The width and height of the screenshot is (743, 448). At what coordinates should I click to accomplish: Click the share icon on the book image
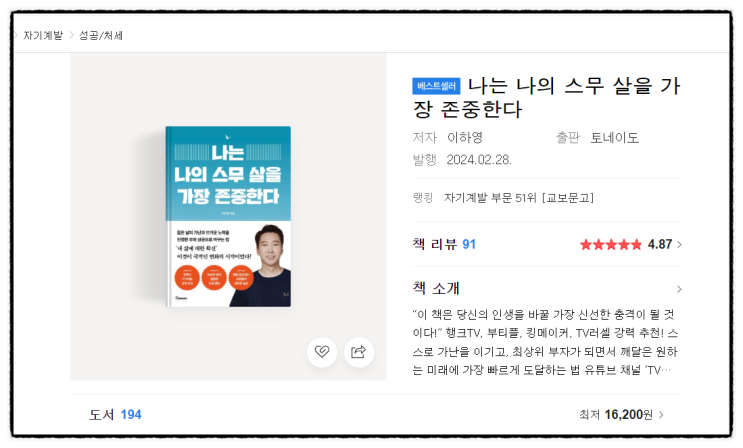click(x=359, y=352)
